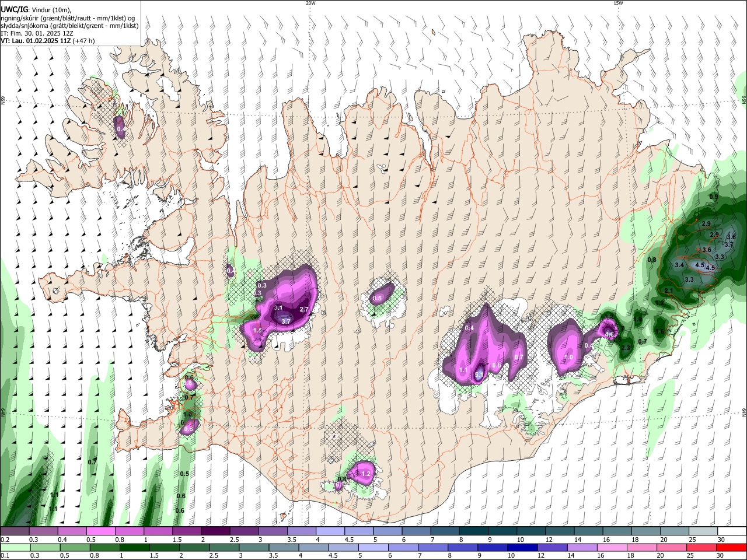
Task: Select the bright red swatch past 30, bottom legend row
Action: coord(731,547)
